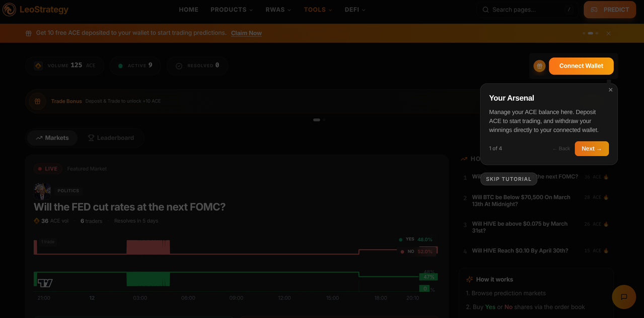Click the NO 52.0% chart legend

(416, 251)
